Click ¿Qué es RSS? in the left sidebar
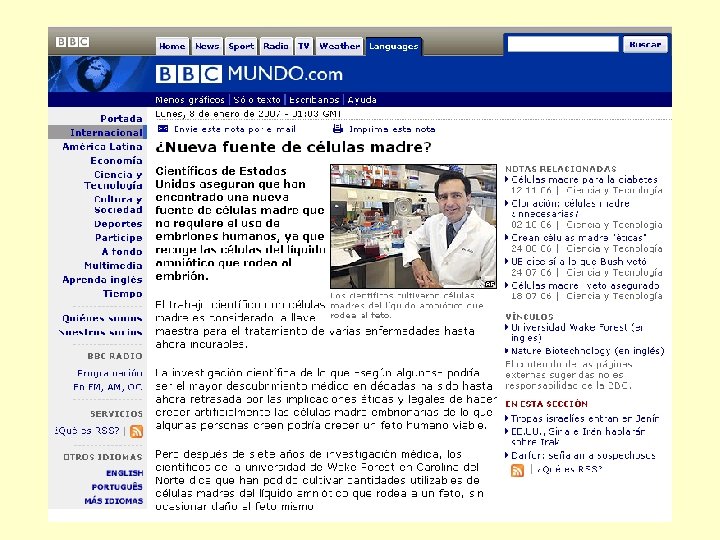Image resolution: width=720 pixels, height=540 pixels. click(x=87, y=431)
